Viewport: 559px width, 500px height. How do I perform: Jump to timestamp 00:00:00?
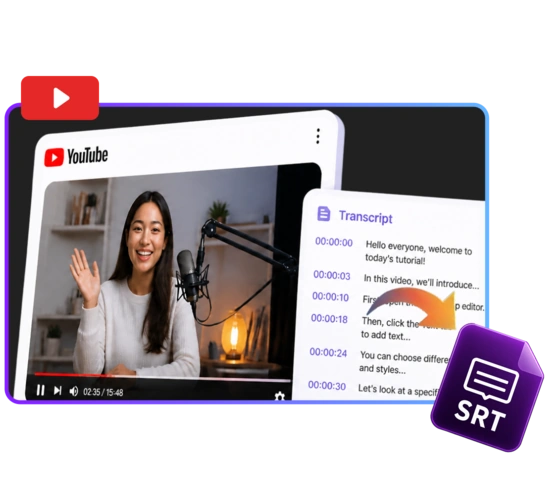click(334, 242)
